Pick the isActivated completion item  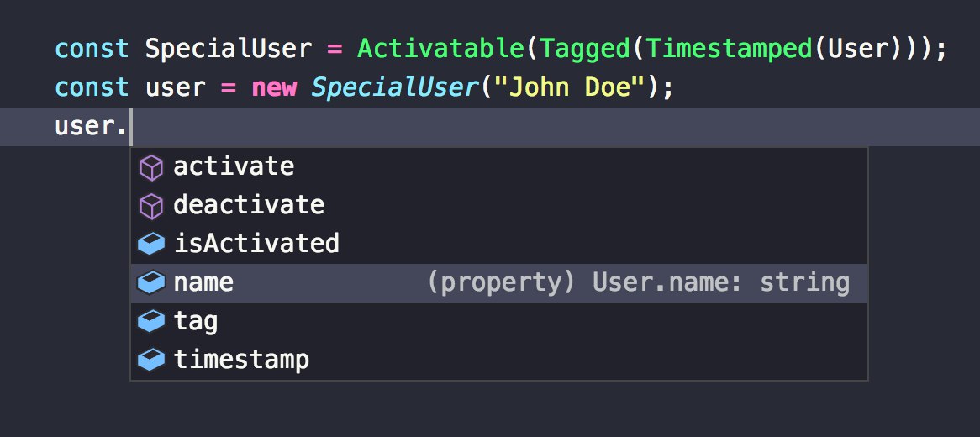pos(256,244)
